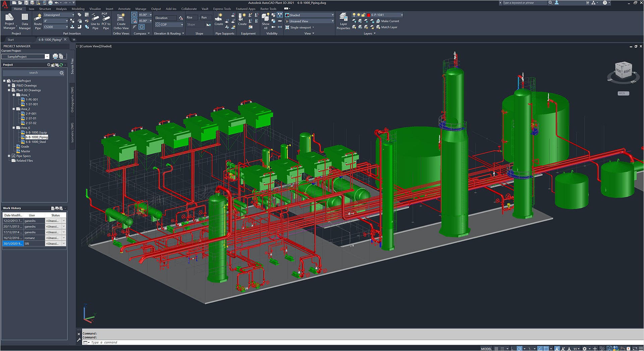Select 6-B-1000_Steel in the project tree
The width and height of the screenshot is (644, 351).
(x=36, y=141)
